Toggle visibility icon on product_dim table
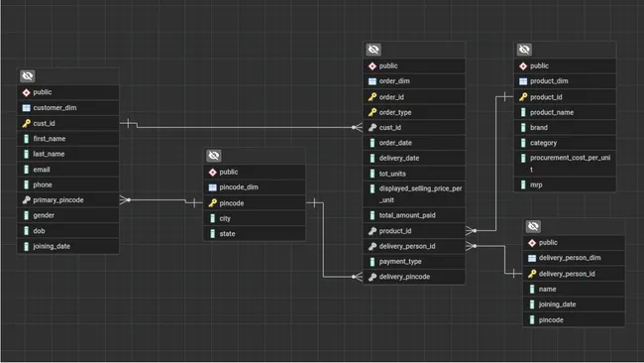644x363 pixels. pyautogui.click(x=524, y=50)
